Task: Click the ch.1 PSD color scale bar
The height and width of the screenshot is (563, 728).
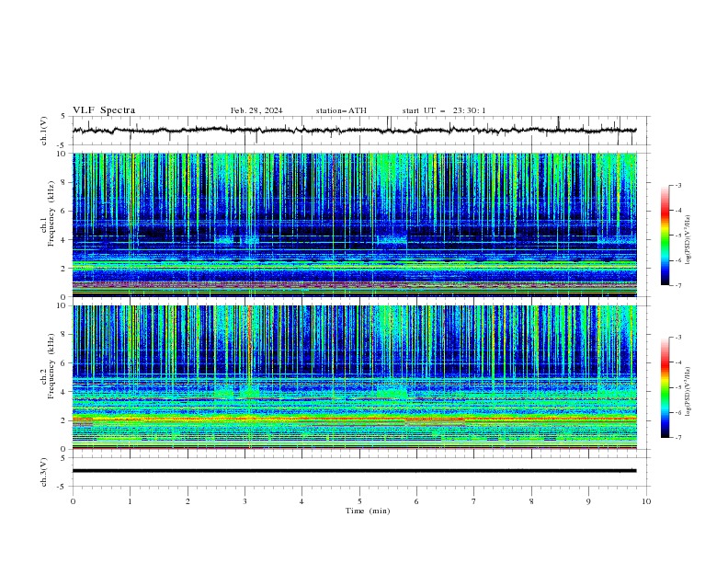Action: (665, 235)
